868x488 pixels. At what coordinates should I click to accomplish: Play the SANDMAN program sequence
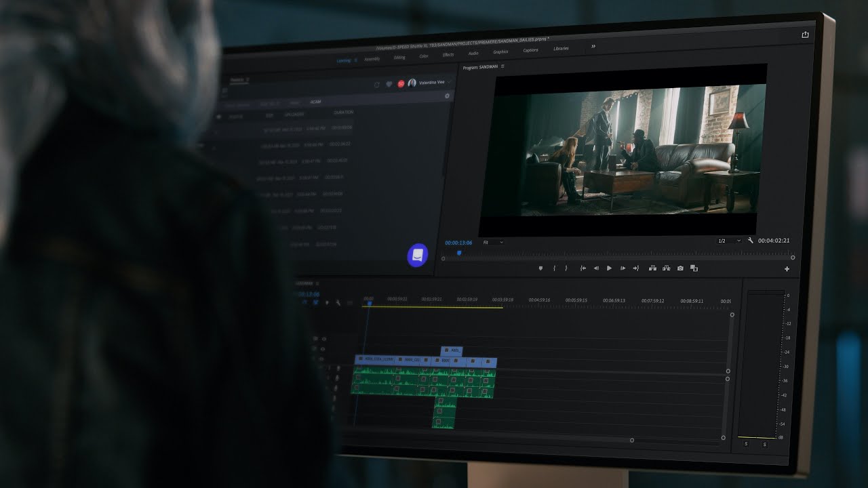(609, 268)
